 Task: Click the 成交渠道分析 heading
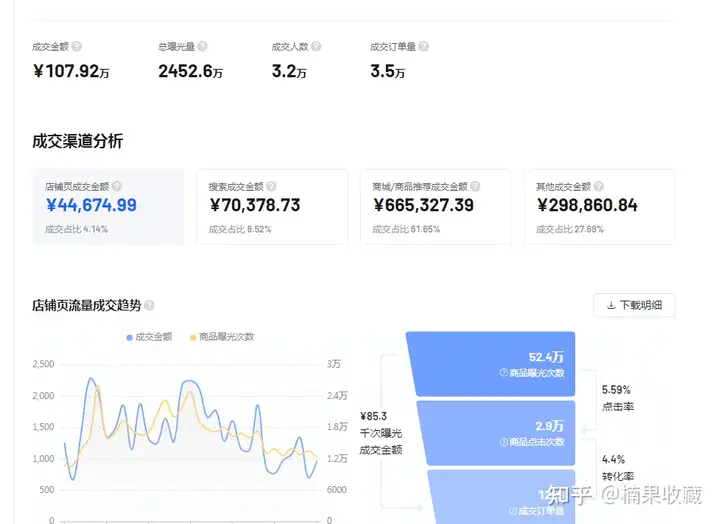(78, 141)
